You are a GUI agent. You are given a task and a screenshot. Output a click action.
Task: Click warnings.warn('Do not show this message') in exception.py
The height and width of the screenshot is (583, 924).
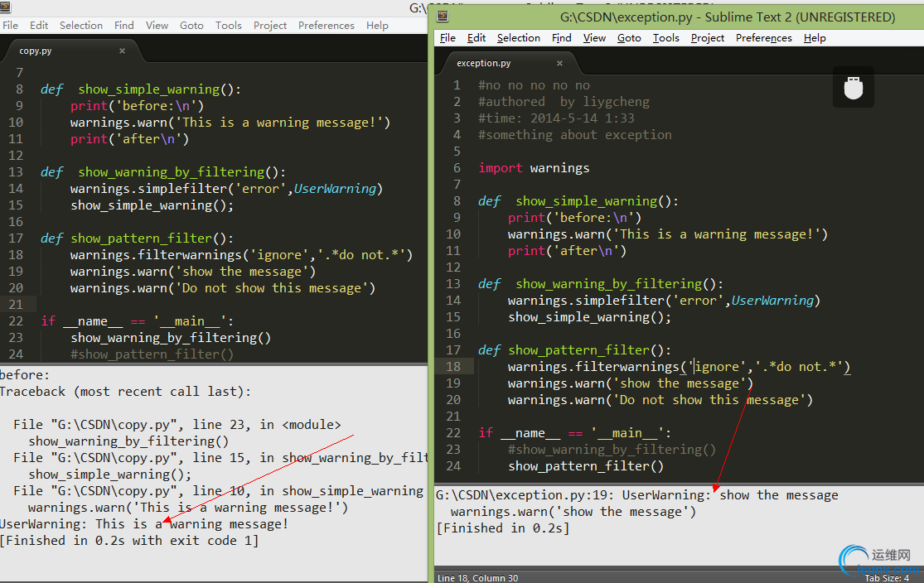click(660, 400)
